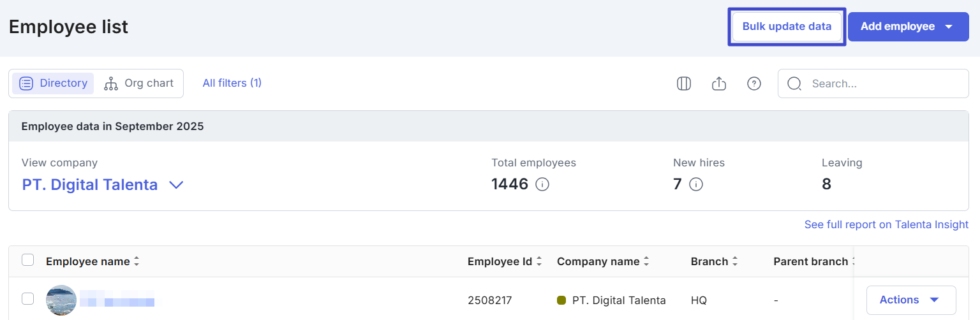Switch to the Directory view tab
The height and width of the screenshot is (320, 980).
click(54, 84)
